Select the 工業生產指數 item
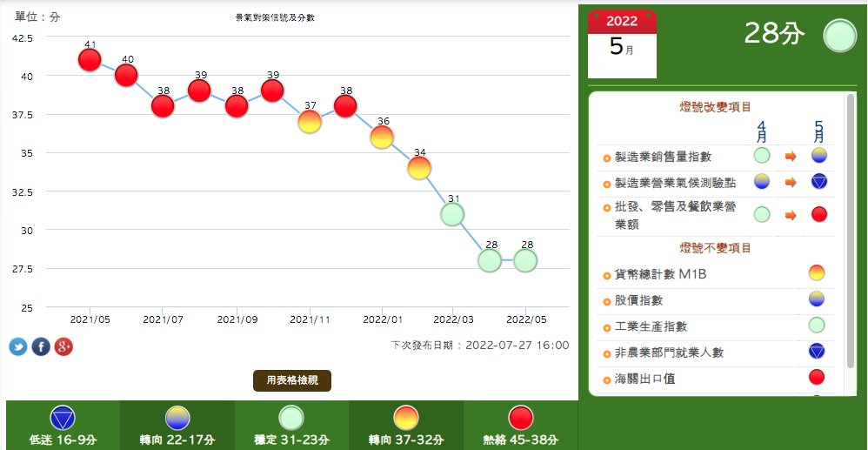868x450 pixels. [651, 326]
